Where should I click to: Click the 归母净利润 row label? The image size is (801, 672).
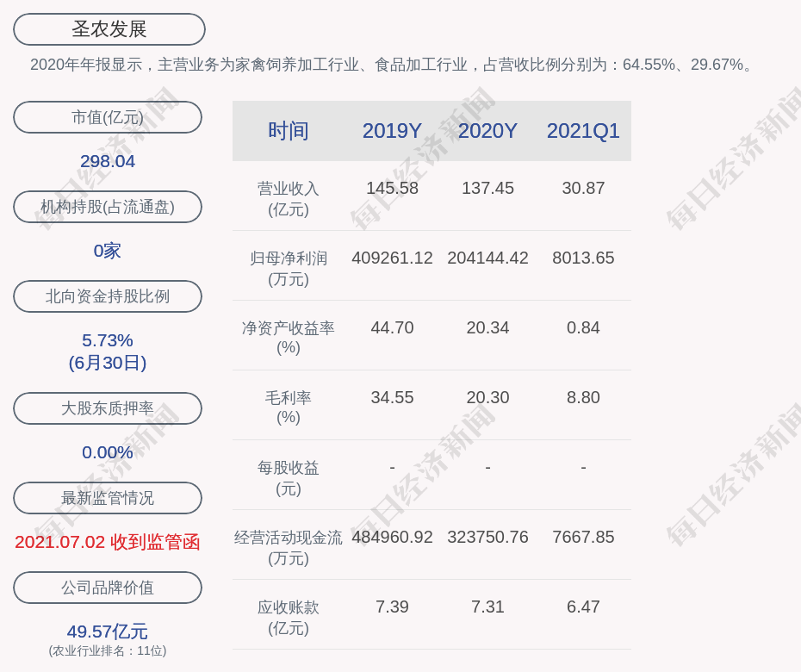pos(289,268)
